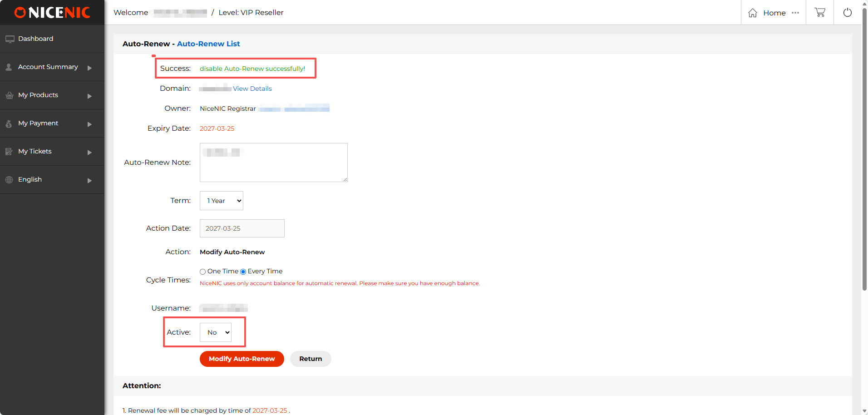868x415 pixels.
Task: Click the NiceNIC logo
Action: pos(52,12)
